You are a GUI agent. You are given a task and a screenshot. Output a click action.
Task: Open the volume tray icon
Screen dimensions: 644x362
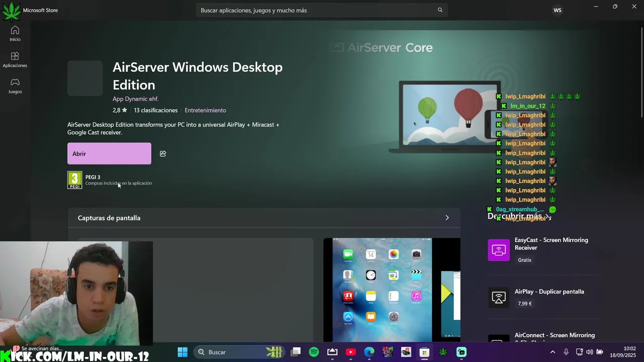[x=589, y=352]
